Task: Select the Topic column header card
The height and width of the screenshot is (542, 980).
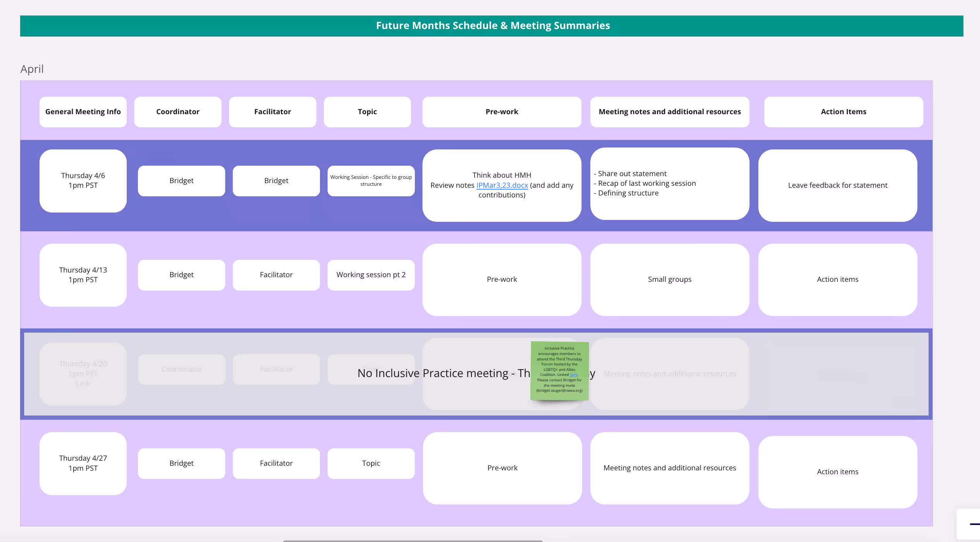Action: point(367,112)
